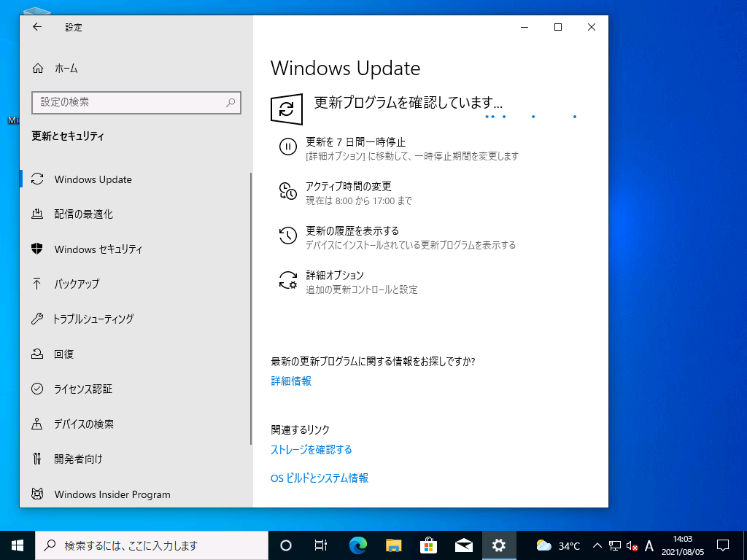Open Mail app from taskbar
This screenshot has width=747, height=560.
click(463, 545)
